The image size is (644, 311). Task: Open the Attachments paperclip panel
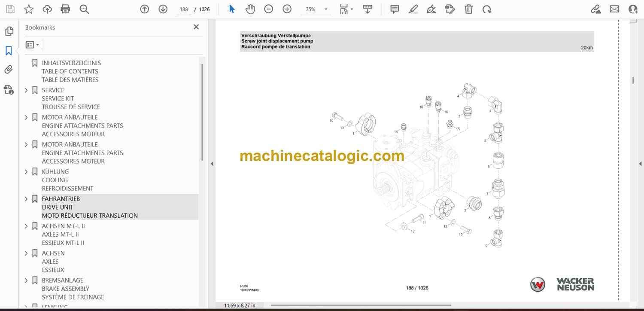(9, 70)
